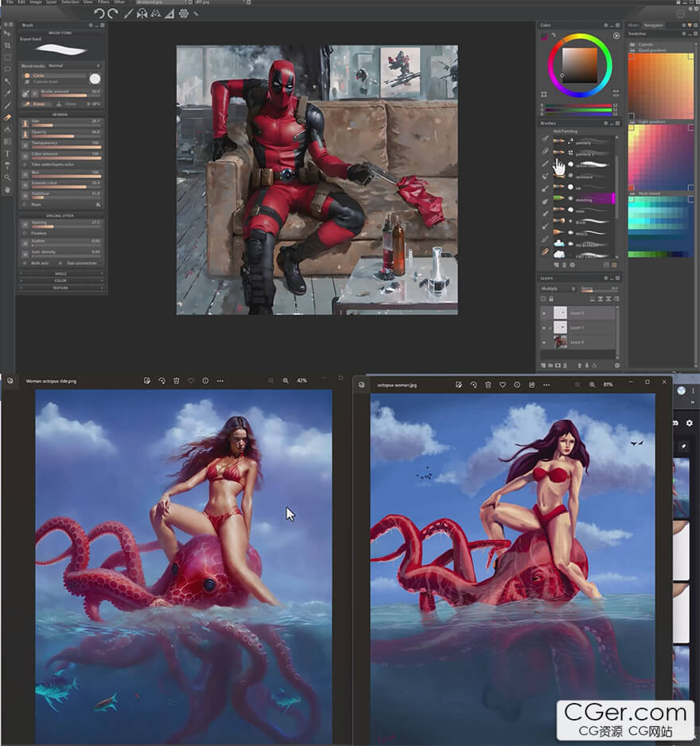Select the Text tool

point(7,153)
